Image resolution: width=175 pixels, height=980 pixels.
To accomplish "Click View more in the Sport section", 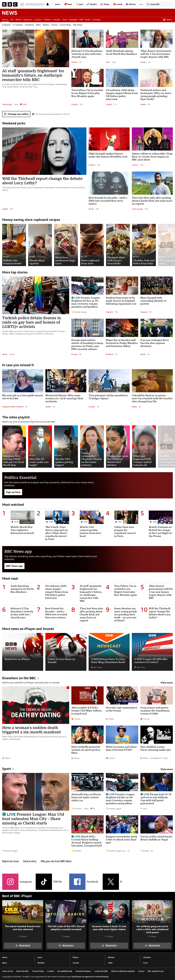I will 167,769.
